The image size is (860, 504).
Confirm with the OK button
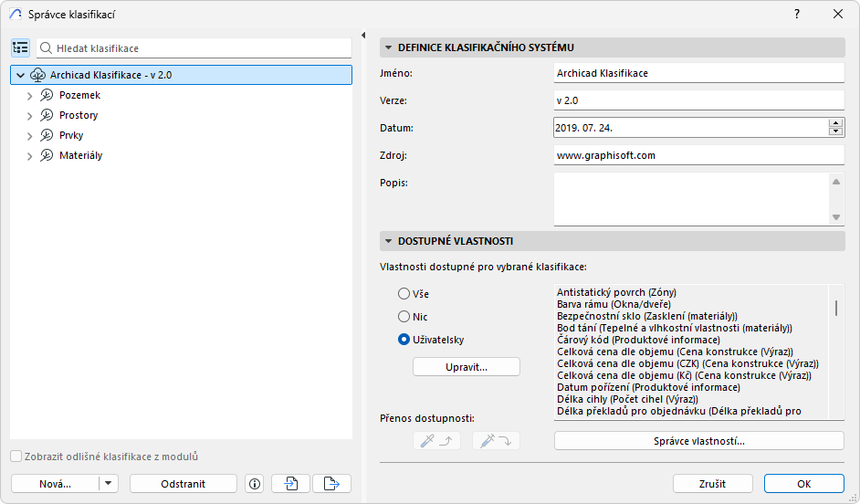pos(804,484)
